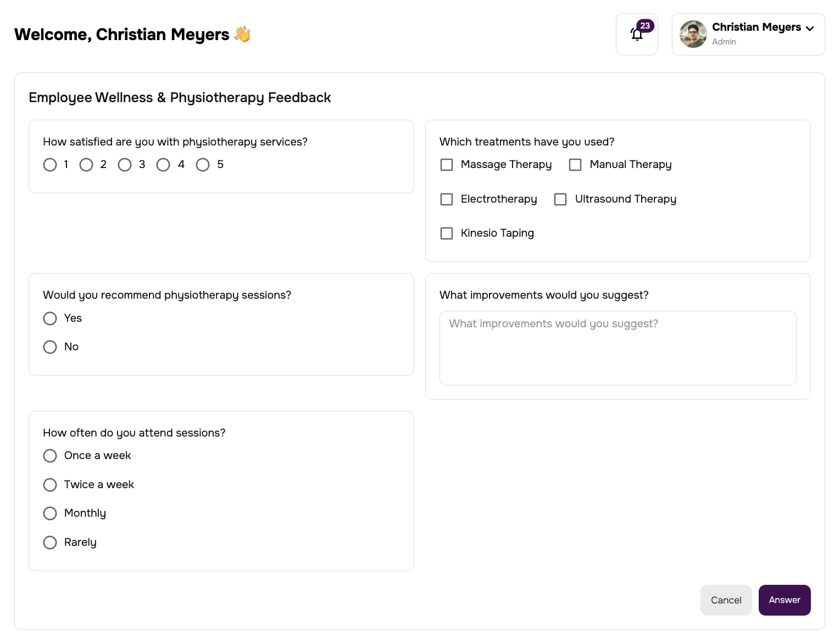Select Twice a week attendance
Viewport: 840px width, 637px height.
50,484
